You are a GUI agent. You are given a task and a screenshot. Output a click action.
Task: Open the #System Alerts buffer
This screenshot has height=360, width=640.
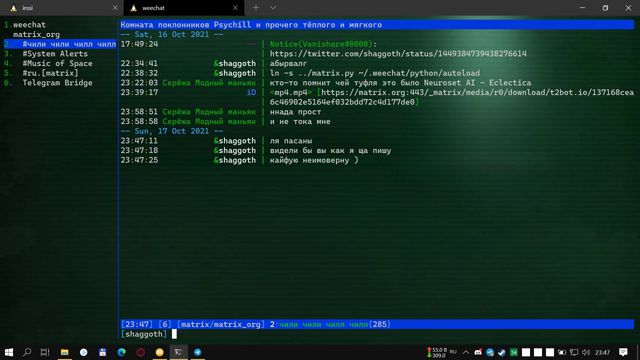click(55, 54)
